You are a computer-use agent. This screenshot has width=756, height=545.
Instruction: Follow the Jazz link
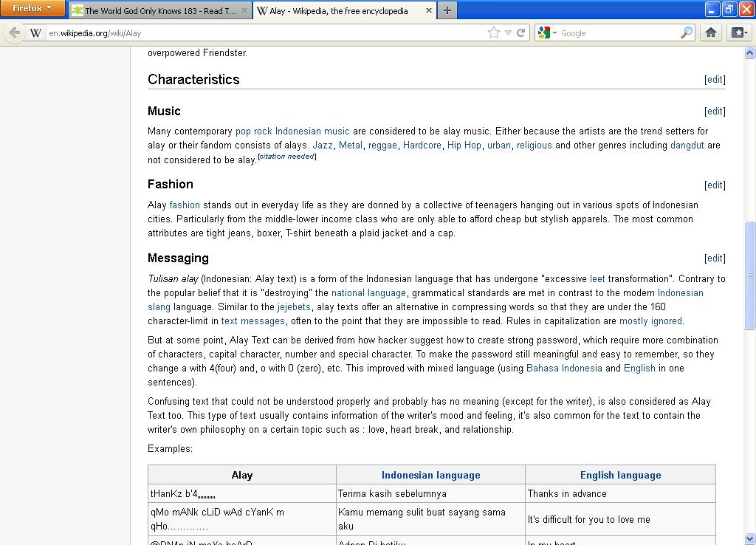point(323,145)
